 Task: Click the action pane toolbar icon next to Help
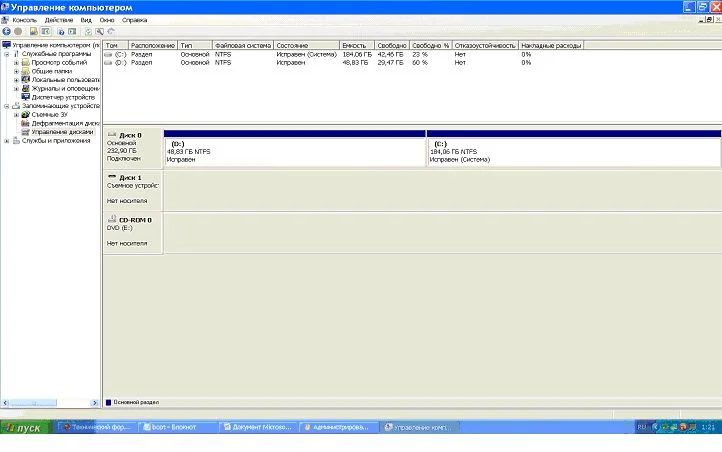72,31
